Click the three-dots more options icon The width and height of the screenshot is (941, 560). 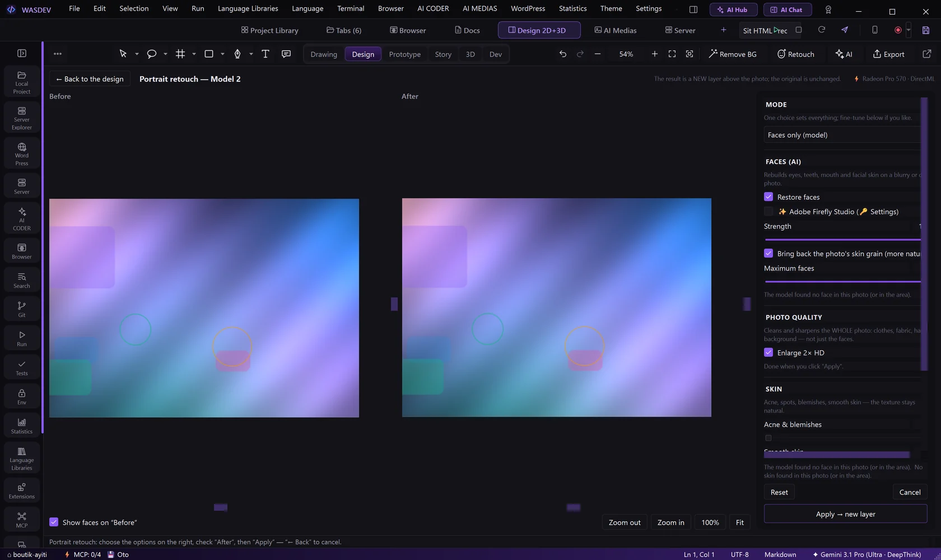(x=58, y=54)
